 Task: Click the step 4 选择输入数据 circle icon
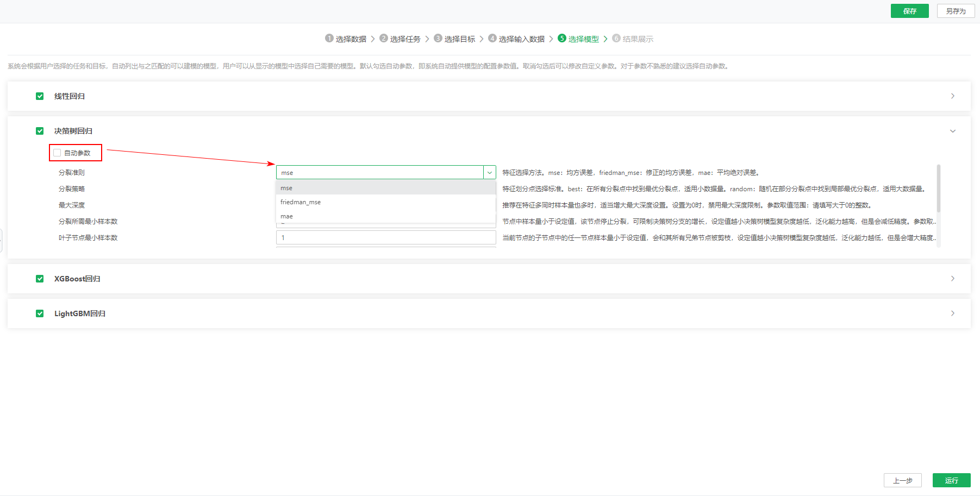click(492, 39)
